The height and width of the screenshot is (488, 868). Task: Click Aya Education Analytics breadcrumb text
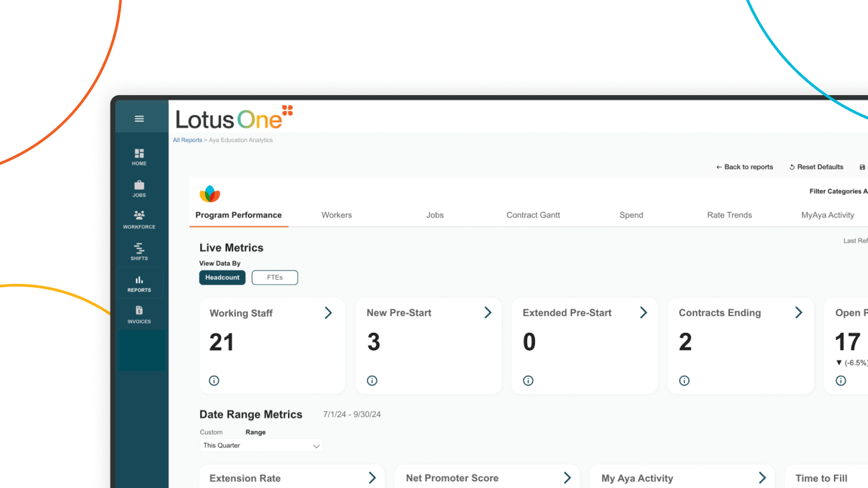(x=240, y=141)
